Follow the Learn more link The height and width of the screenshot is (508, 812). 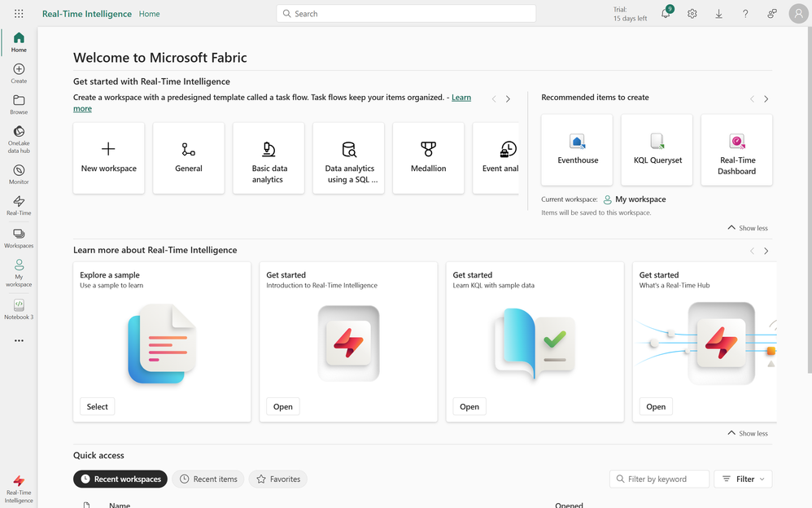click(x=461, y=98)
